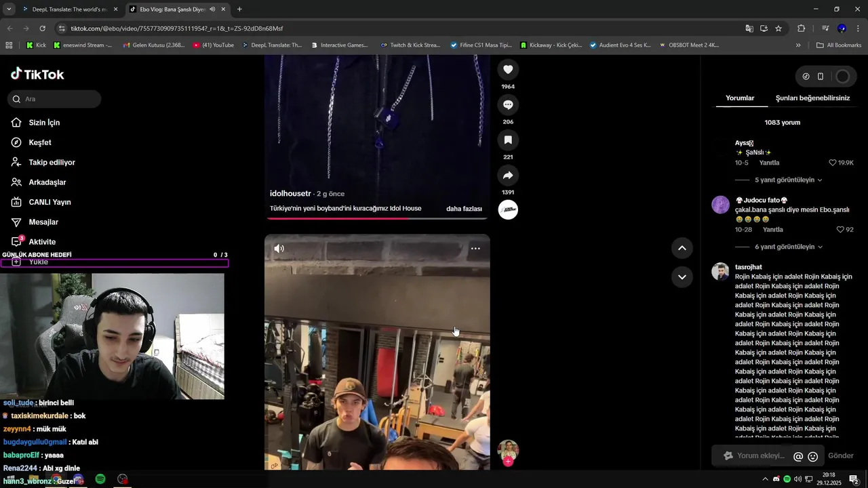Open All Bookmarks folder
The height and width of the screenshot is (488, 868).
[839, 45]
